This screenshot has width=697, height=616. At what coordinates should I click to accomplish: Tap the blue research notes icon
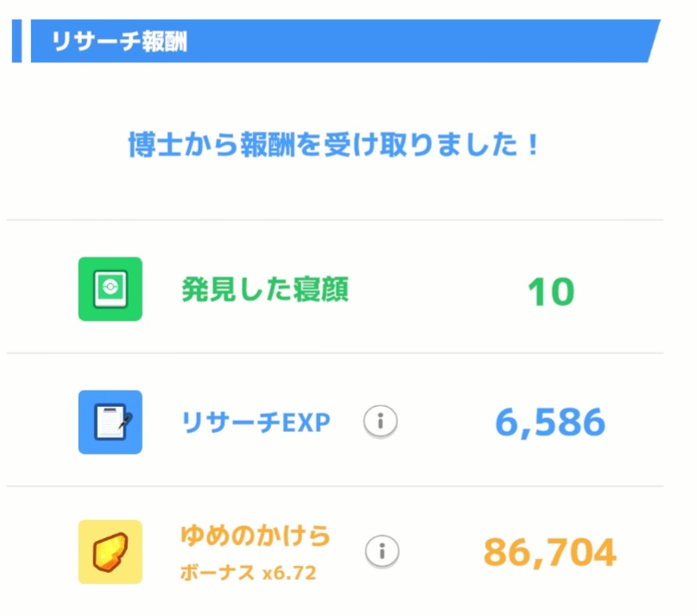(110, 422)
